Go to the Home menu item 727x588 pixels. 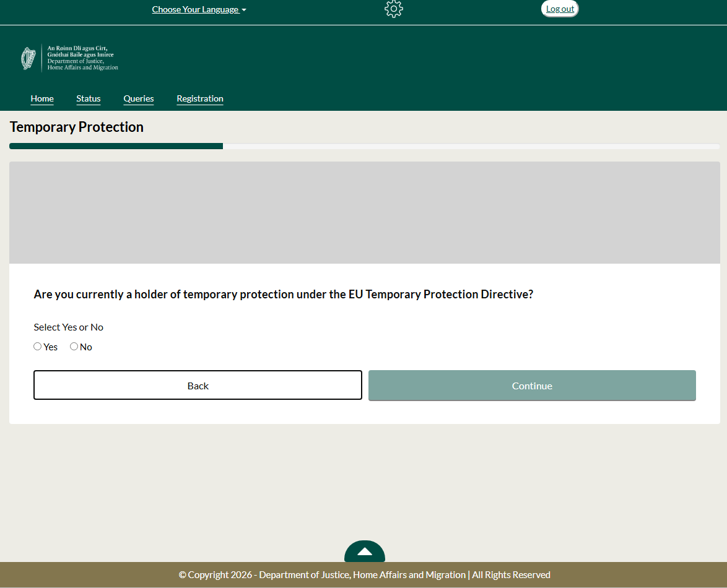tap(42, 98)
